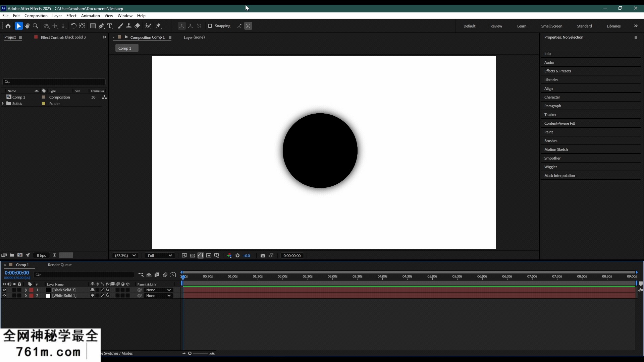
Task: Click the Fast Previews icon in viewer
Action: click(x=184, y=255)
